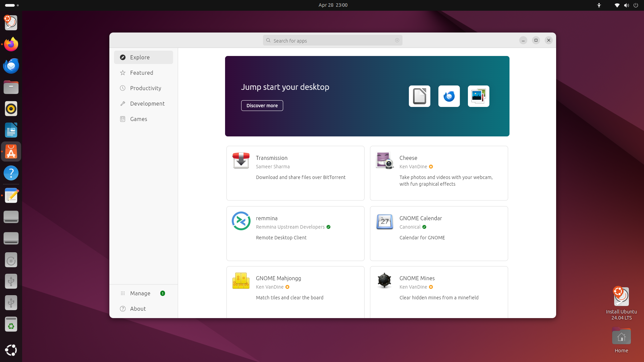Open the network indicator in top bar
This screenshot has width=644, height=362.
click(617, 5)
